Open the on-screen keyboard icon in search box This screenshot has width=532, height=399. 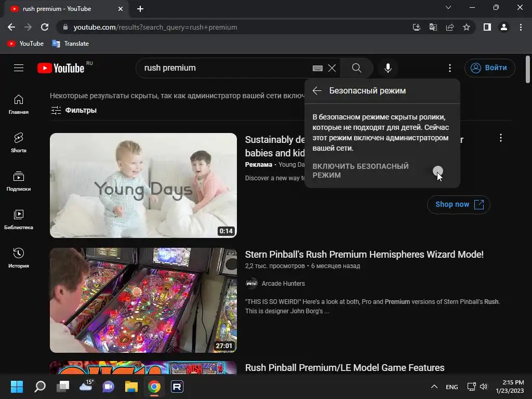click(x=317, y=68)
